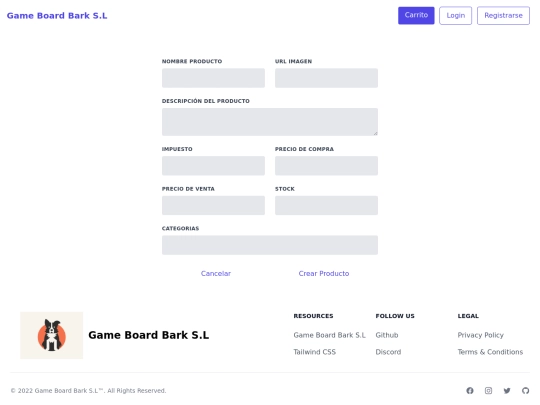Viewport: 540px width, 405px height.
Task: Focus the Precio de Venta field
Action: (213, 205)
